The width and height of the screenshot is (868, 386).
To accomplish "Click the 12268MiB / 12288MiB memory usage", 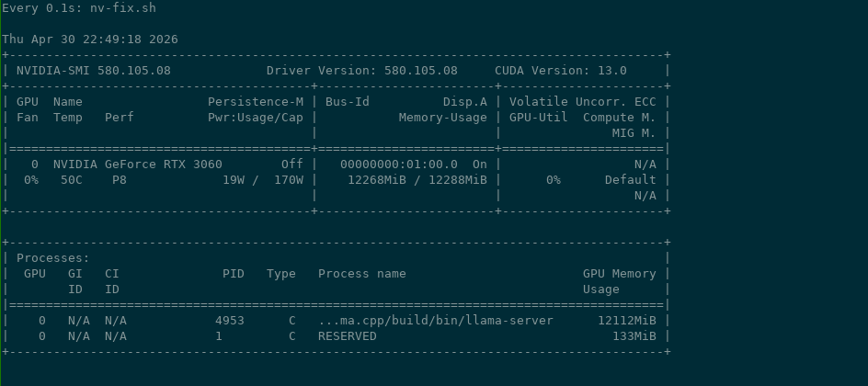I will (x=417, y=180).
